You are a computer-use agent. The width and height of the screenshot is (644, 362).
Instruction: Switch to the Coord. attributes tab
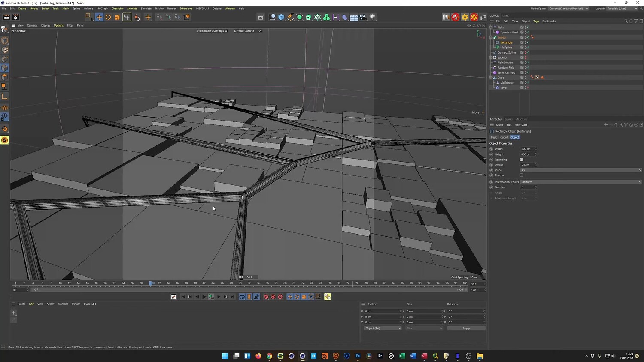(504, 137)
